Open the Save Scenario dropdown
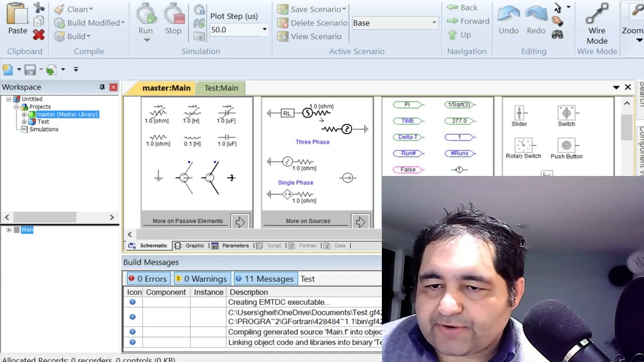This screenshot has height=362, width=644. 312,9
